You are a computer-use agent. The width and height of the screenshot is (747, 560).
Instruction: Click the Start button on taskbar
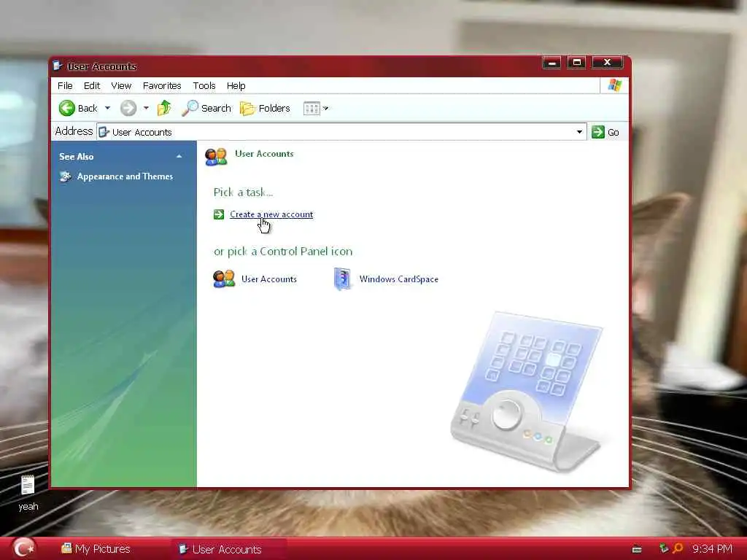point(24,548)
